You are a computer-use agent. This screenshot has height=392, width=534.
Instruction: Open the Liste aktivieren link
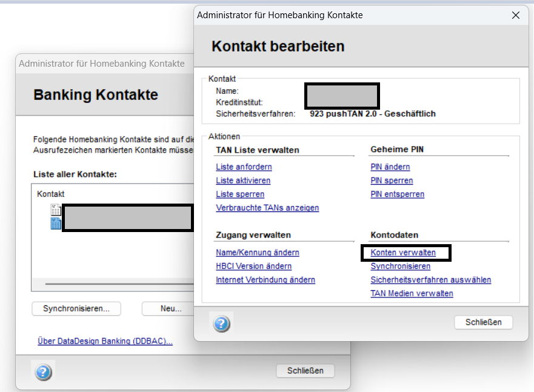[243, 181]
